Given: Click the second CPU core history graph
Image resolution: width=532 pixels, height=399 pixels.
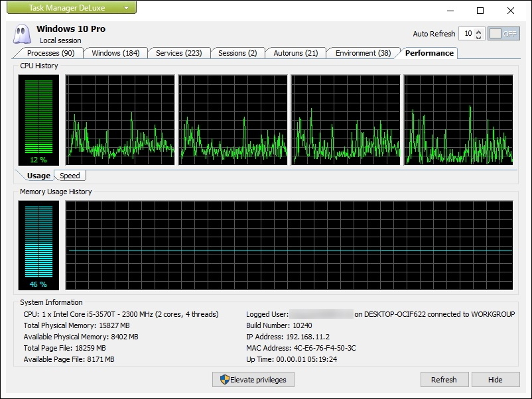Looking at the screenshot, I should 233,120.
